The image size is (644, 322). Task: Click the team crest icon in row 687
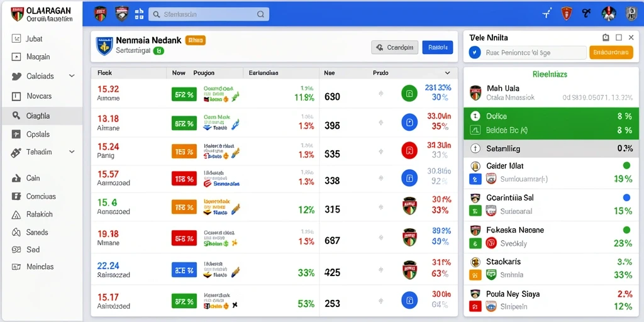point(409,237)
